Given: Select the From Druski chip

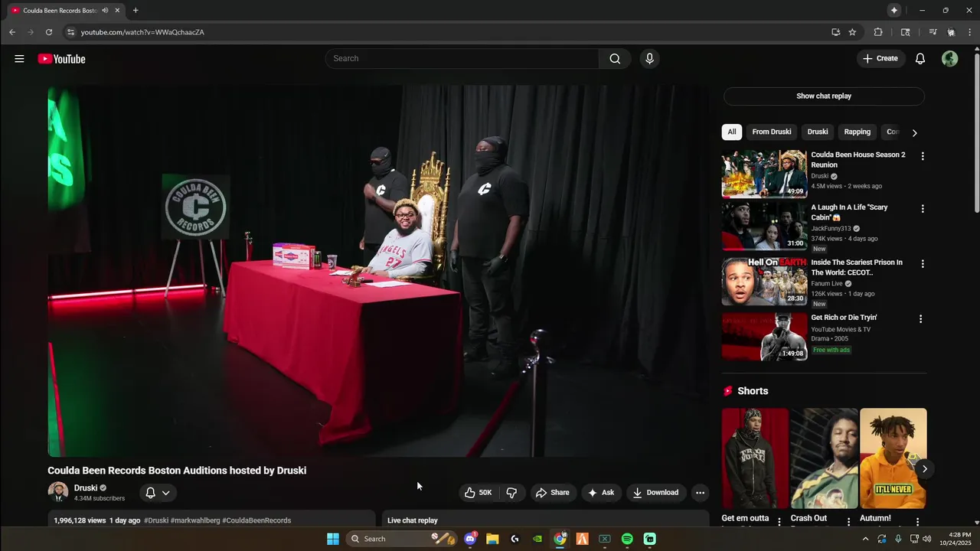Looking at the screenshot, I should (x=772, y=132).
